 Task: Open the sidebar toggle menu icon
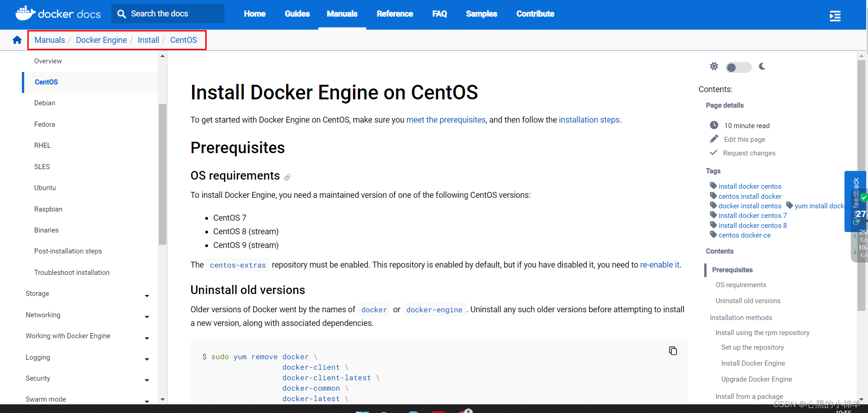point(835,16)
